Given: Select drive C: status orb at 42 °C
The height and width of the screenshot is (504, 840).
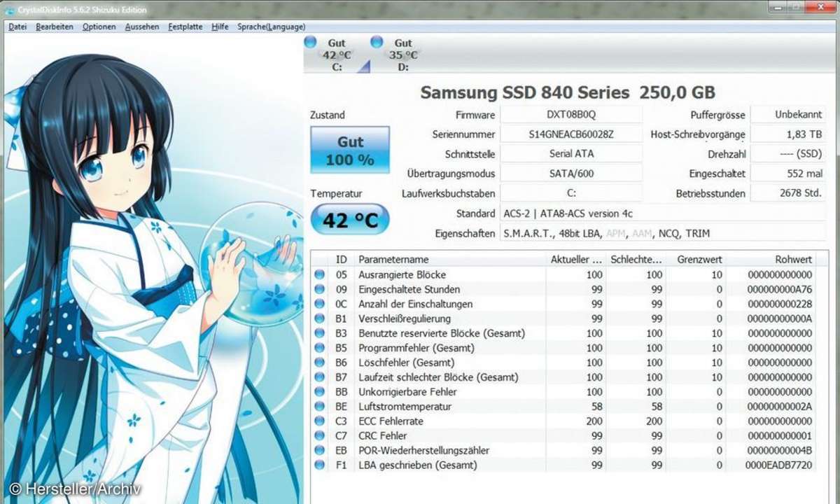Looking at the screenshot, I should tap(311, 42).
